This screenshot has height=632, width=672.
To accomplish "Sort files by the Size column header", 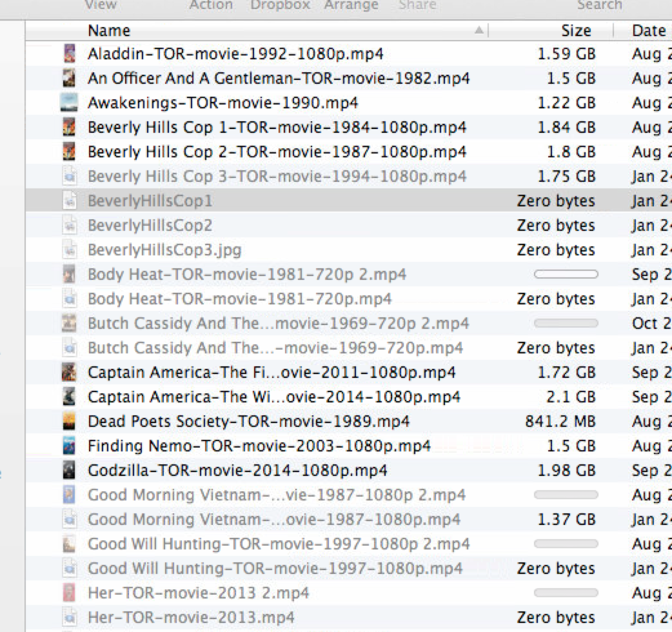I will [x=576, y=30].
